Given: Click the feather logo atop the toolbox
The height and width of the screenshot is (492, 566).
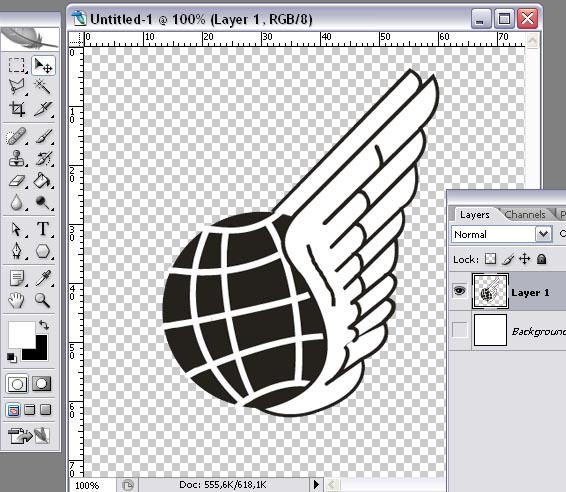Looking at the screenshot, I should coord(30,39).
